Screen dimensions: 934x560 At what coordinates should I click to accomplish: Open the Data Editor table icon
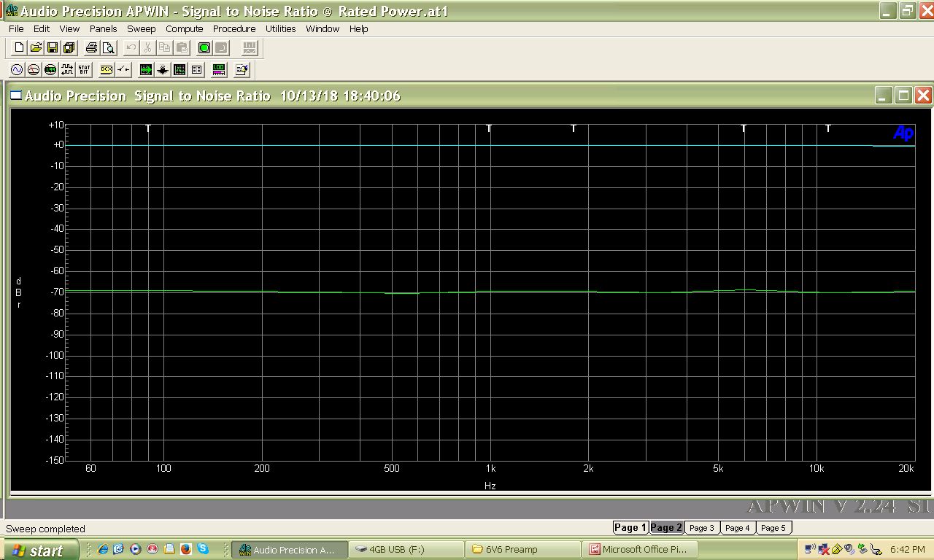196,69
